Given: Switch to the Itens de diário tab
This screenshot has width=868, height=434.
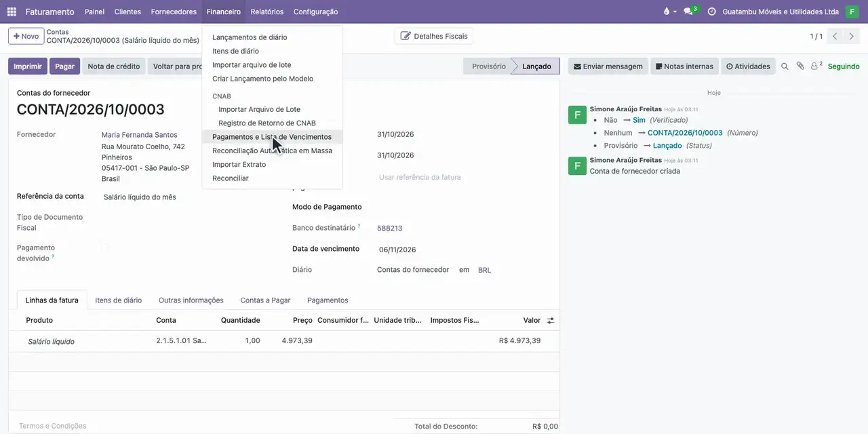Looking at the screenshot, I should pos(119,300).
